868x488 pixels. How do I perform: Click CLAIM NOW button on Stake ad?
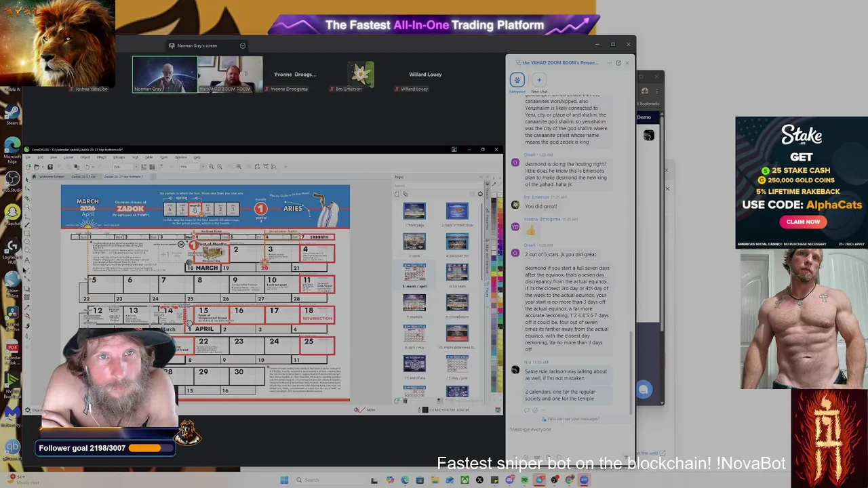[803, 222]
